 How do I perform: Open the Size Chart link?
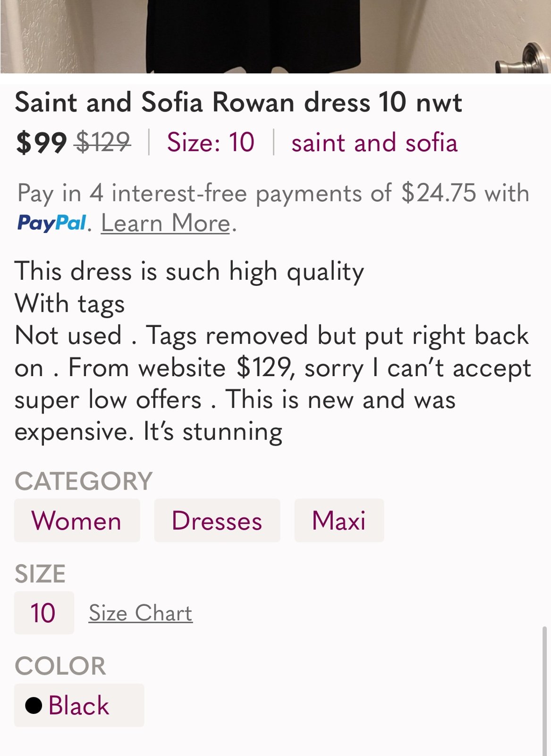(x=141, y=613)
